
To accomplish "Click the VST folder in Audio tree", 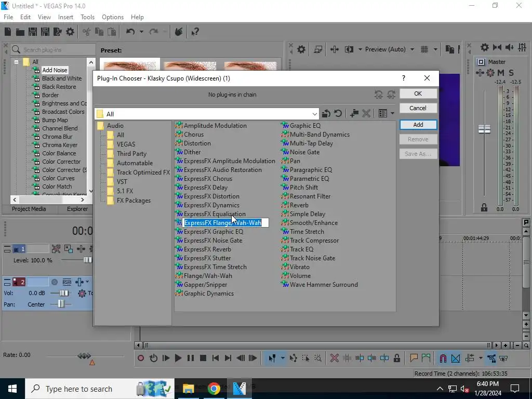I will click(117, 181).
